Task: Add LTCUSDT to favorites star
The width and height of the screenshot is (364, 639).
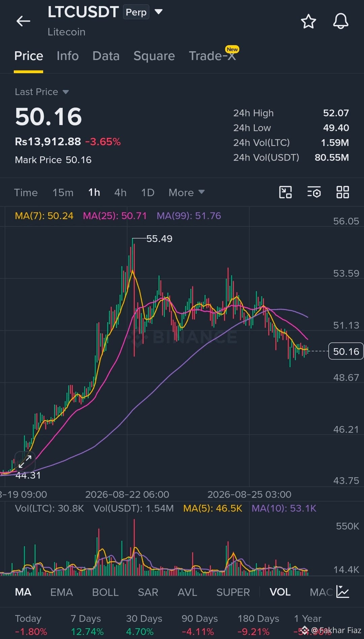Action: [308, 21]
